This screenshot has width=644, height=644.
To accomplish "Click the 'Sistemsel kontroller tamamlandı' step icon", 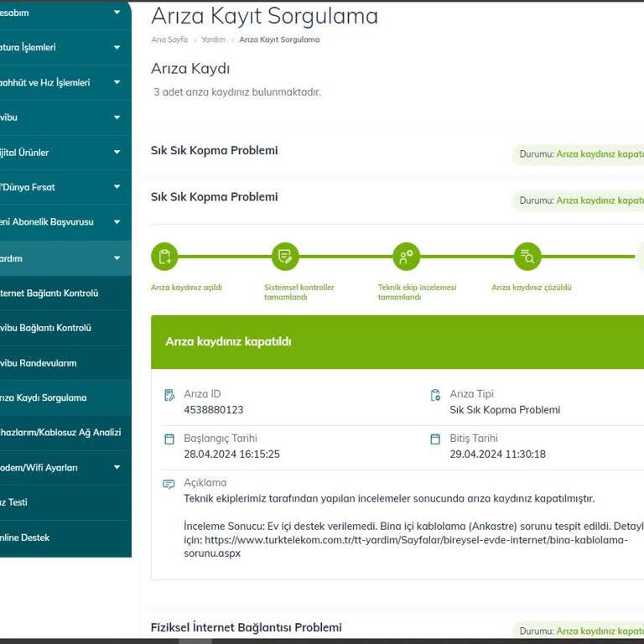I will pyautogui.click(x=285, y=257).
